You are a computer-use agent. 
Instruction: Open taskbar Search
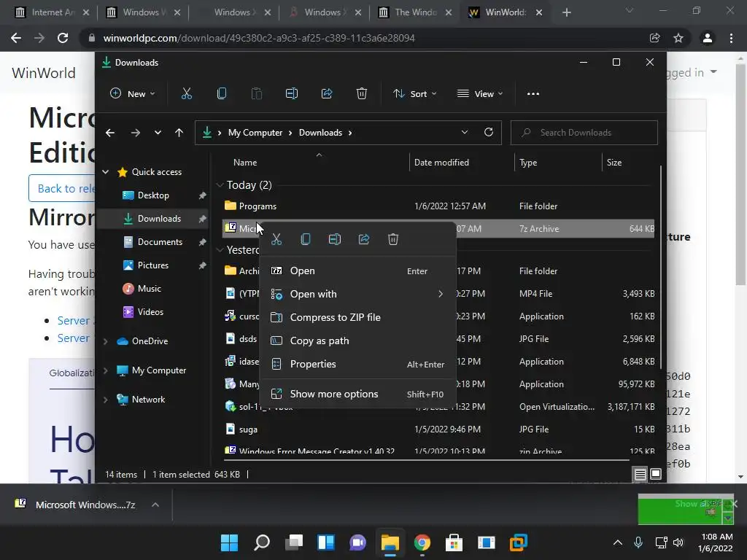coord(262,542)
